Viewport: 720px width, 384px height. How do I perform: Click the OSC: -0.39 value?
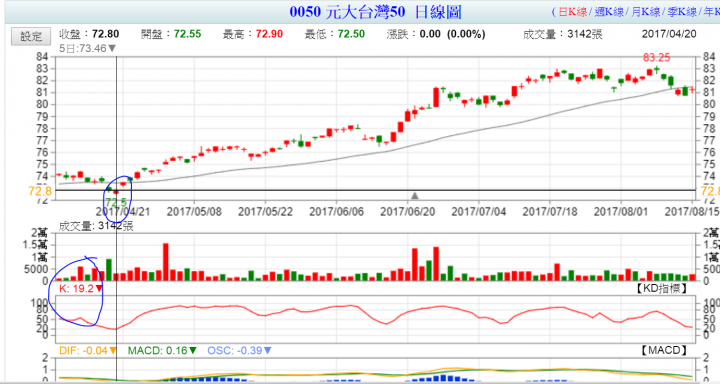tap(240, 351)
